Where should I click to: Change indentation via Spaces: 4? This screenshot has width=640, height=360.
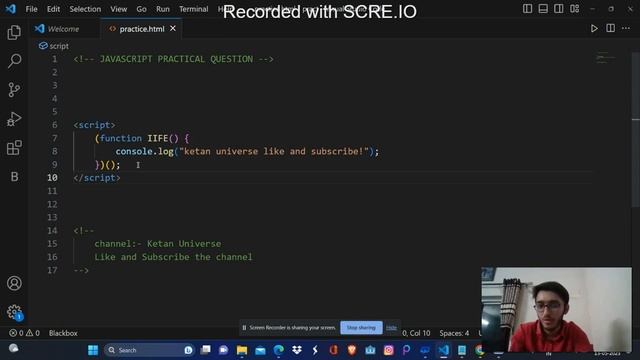tap(454, 333)
